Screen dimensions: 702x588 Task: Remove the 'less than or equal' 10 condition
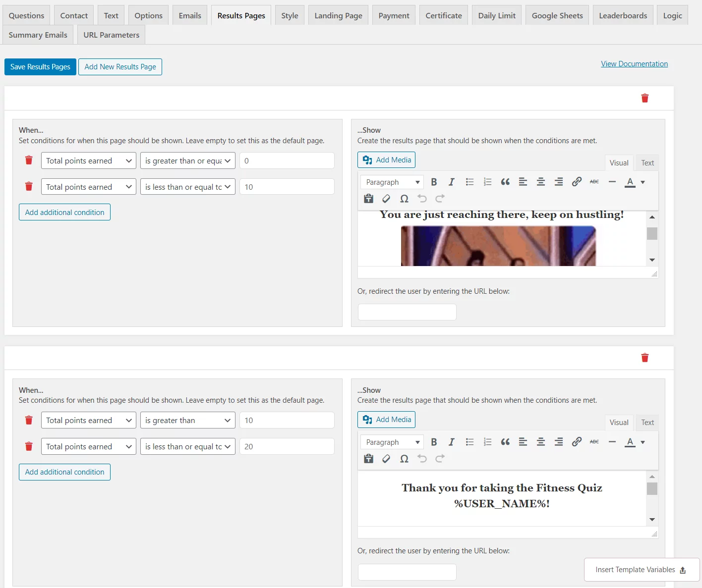pos(29,186)
